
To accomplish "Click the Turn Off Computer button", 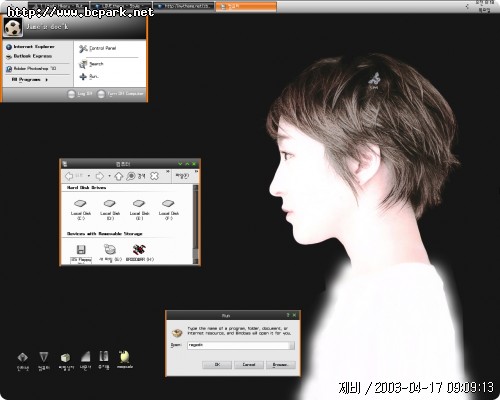I will (121, 94).
